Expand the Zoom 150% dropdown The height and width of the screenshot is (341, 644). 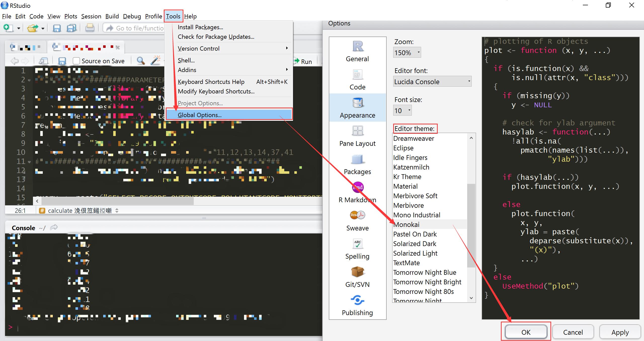click(x=407, y=53)
